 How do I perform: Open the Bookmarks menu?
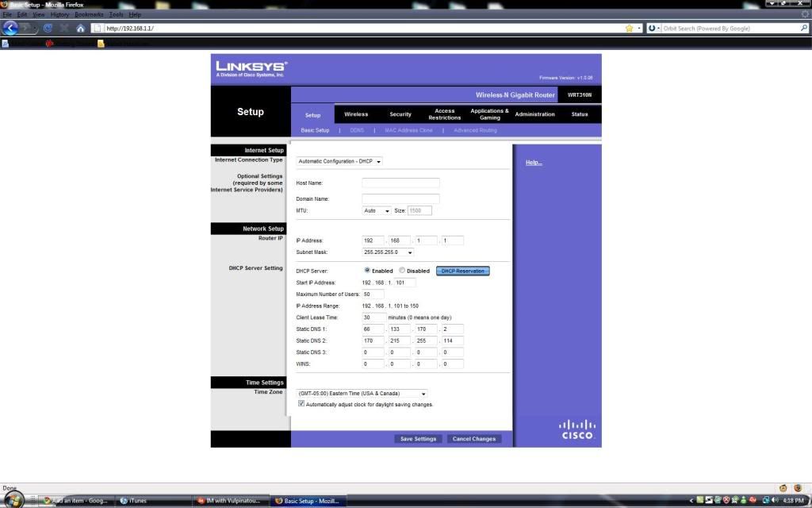pyautogui.click(x=89, y=14)
